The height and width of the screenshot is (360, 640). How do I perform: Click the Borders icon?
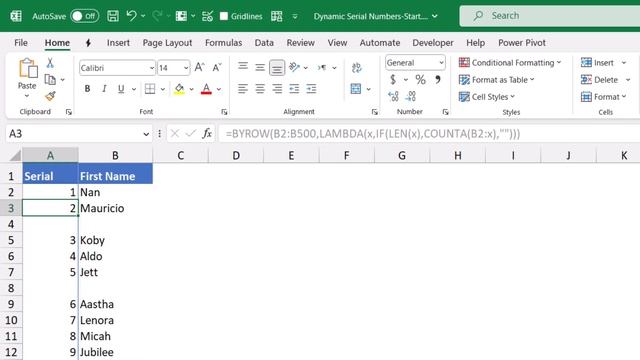(150, 89)
